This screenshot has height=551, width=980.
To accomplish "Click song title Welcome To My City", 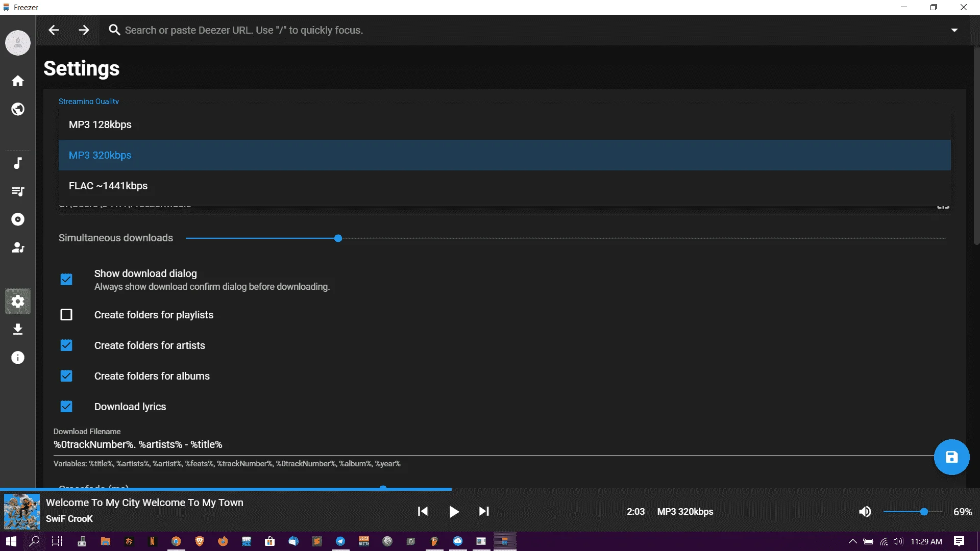I will click(x=144, y=503).
